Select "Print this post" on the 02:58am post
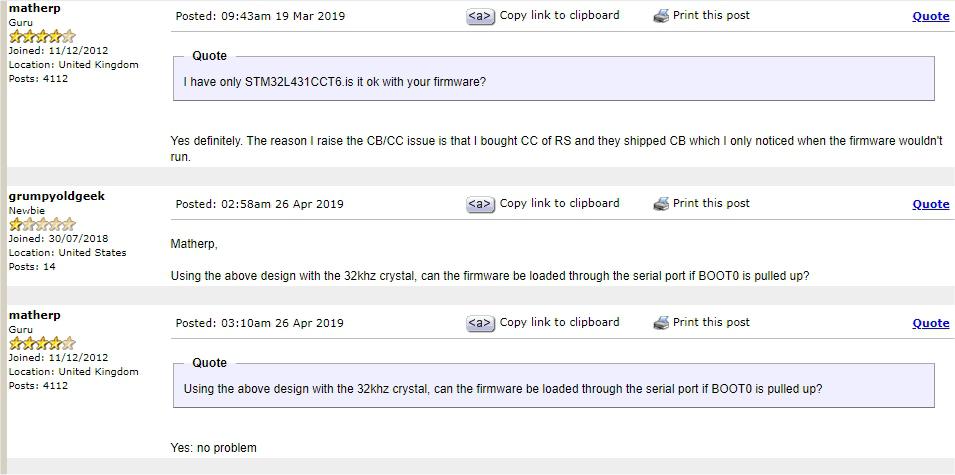This screenshot has height=475, width=955. tap(711, 203)
